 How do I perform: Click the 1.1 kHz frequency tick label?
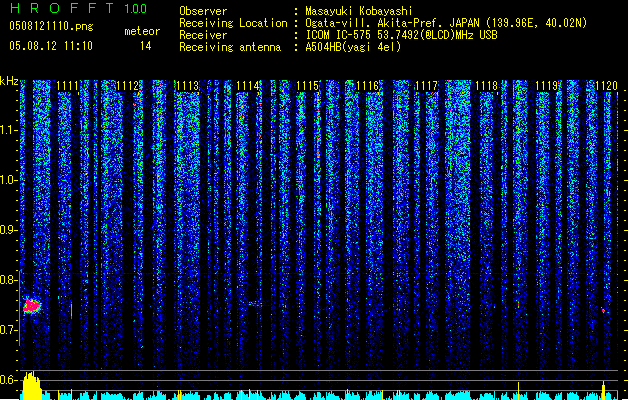pyautogui.click(x=8, y=130)
